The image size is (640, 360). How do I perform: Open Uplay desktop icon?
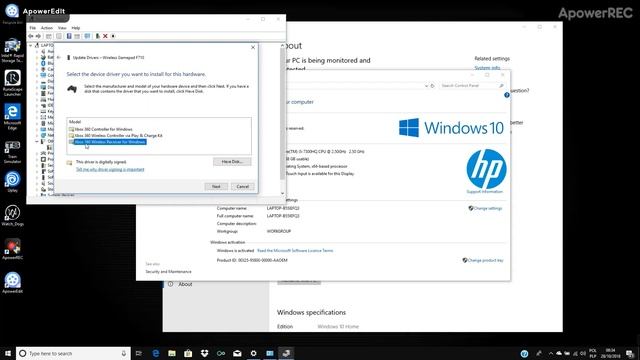tap(12, 182)
